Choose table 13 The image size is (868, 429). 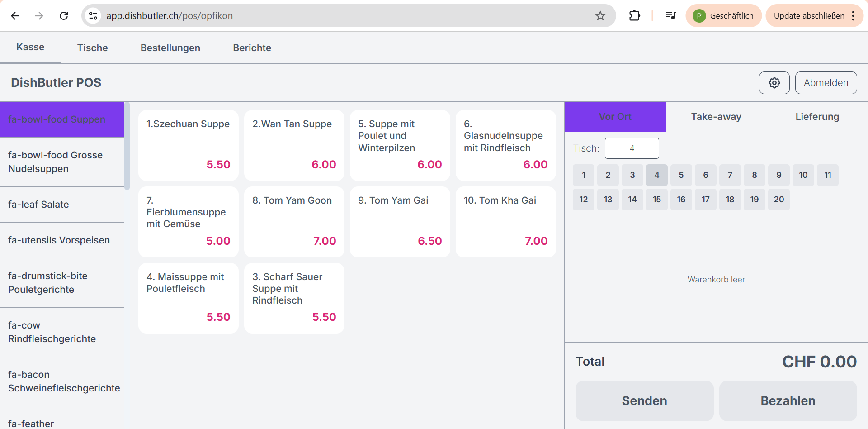[x=608, y=200]
